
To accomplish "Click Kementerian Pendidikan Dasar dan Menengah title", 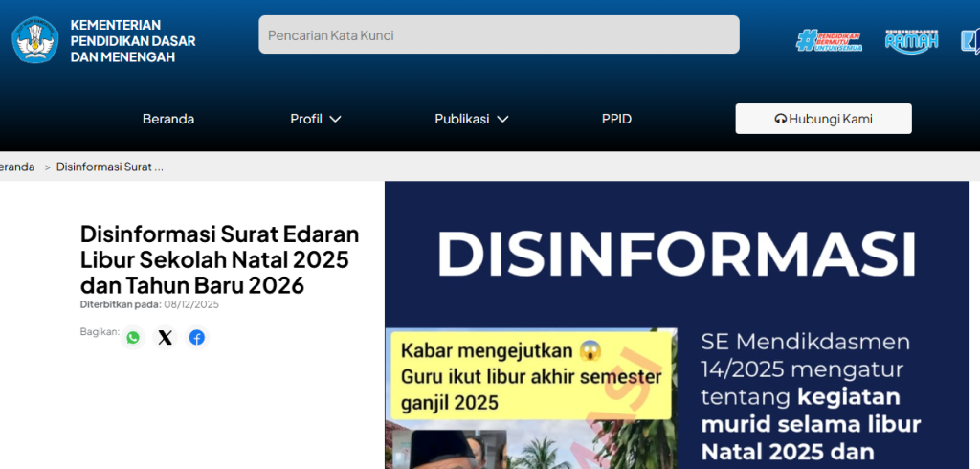I will 132,41.
